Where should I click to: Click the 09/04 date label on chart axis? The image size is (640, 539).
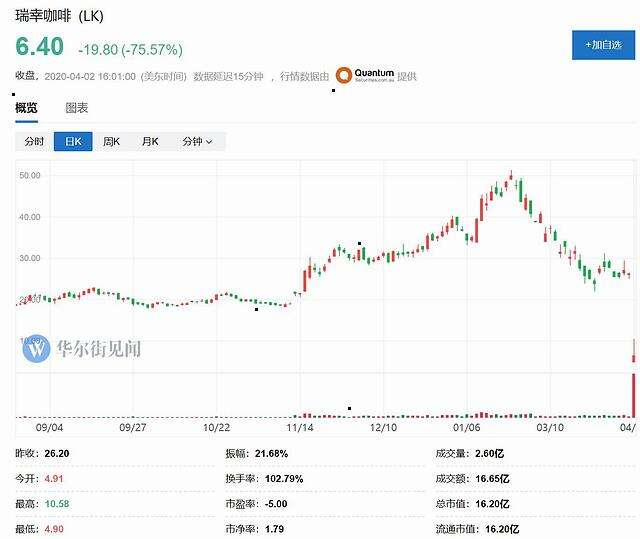pos(50,427)
